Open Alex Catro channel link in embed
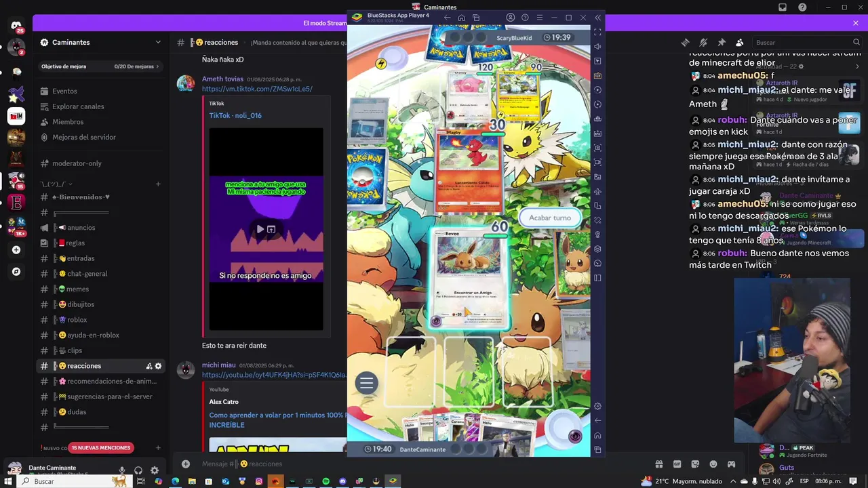This screenshot has width=868, height=488. 224,402
